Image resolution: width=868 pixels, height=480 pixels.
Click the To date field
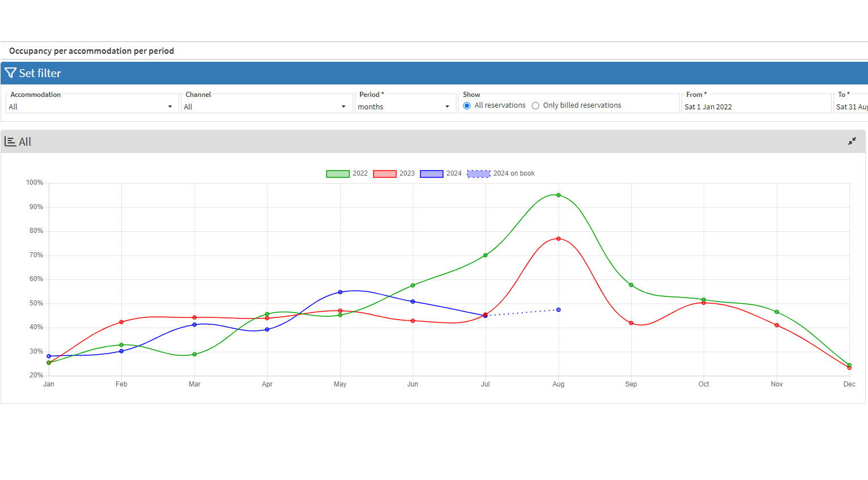click(x=850, y=107)
